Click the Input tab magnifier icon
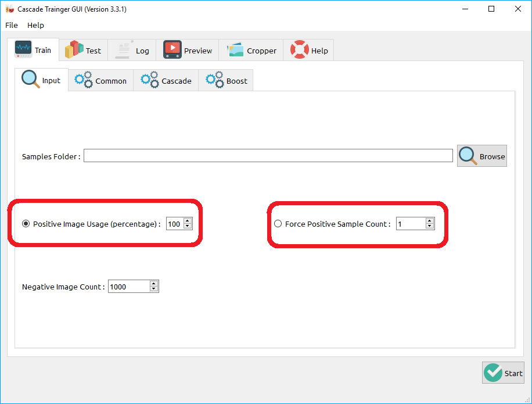The image size is (532, 404). pyautogui.click(x=31, y=79)
